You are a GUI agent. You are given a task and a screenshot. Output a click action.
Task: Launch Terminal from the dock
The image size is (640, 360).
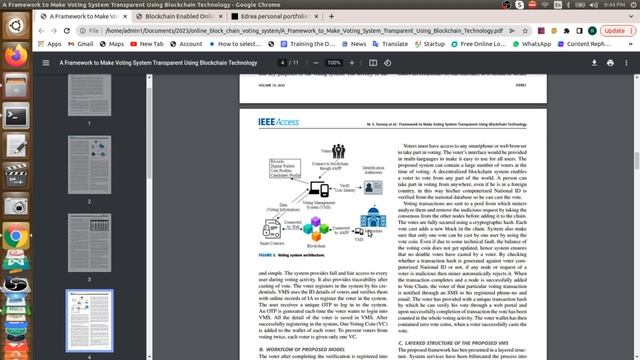click(16, 116)
